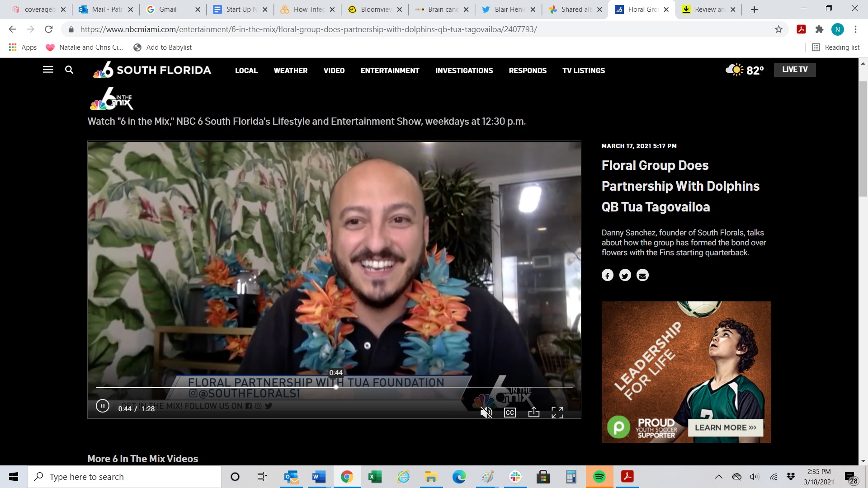Open the Chrome extensions puzzle icon
The image size is (868, 488).
(x=819, y=29)
